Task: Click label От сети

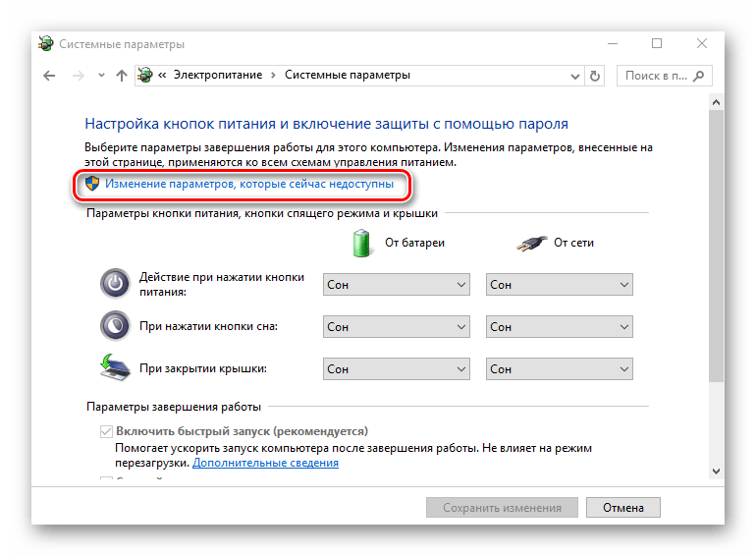Action: click(573, 243)
